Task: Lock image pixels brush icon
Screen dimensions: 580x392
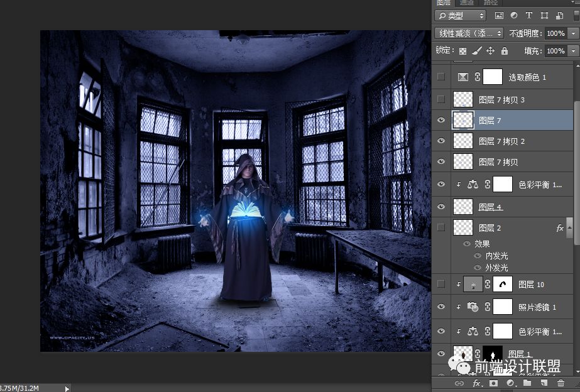Action: [x=476, y=51]
